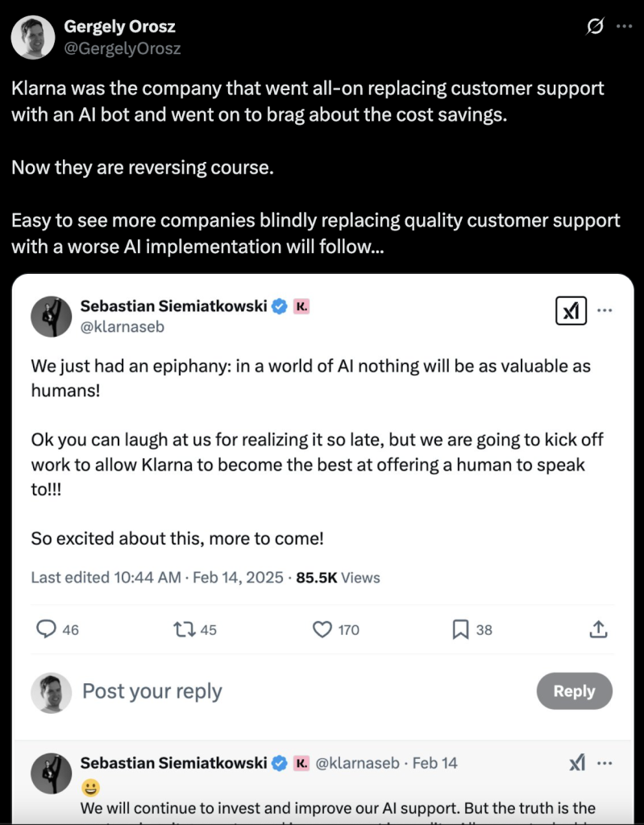Like the post with the heart icon
The image size is (644, 825).
pyautogui.click(x=323, y=629)
